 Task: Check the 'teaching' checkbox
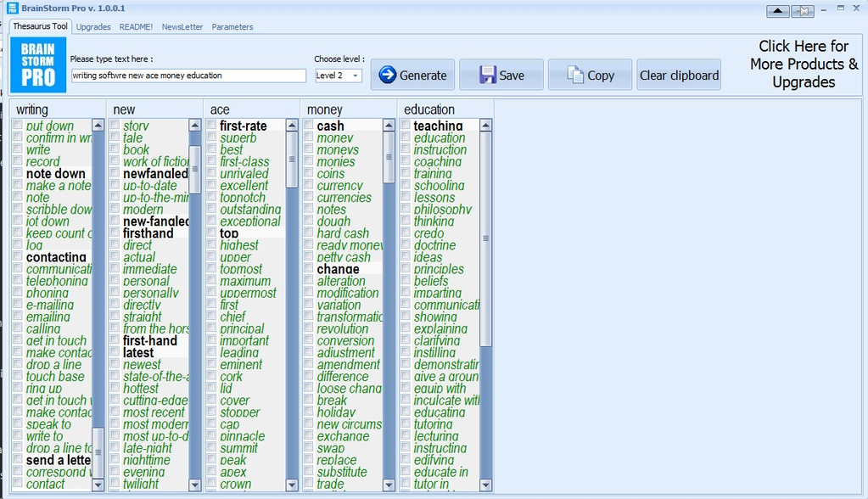point(406,125)
